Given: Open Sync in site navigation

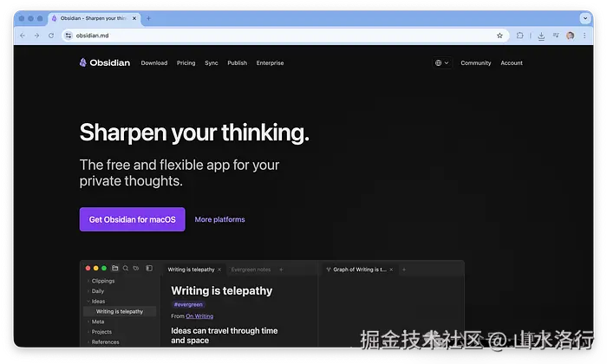Looking at the screenshot, I should click(212, 62).
